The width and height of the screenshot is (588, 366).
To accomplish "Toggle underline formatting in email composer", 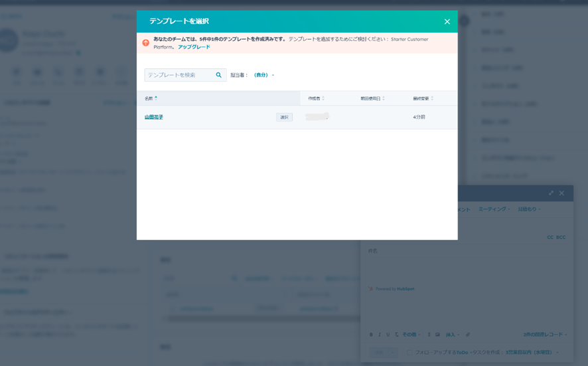I will tap(388, 335).
